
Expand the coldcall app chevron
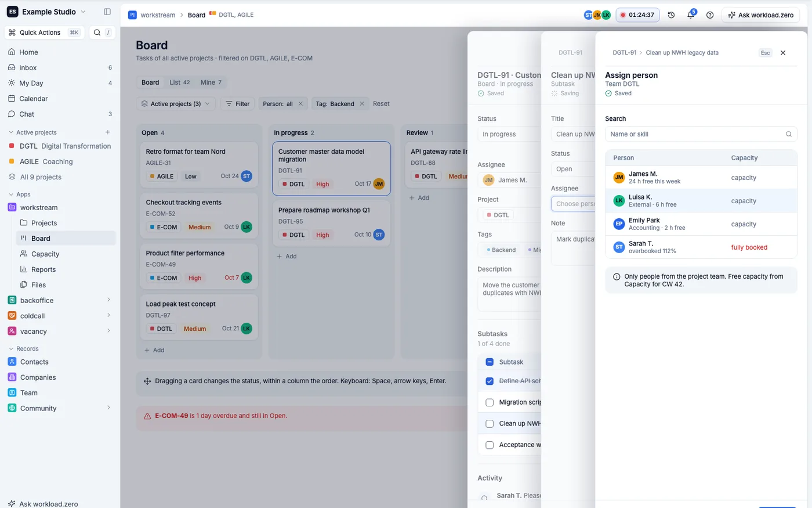108,315
